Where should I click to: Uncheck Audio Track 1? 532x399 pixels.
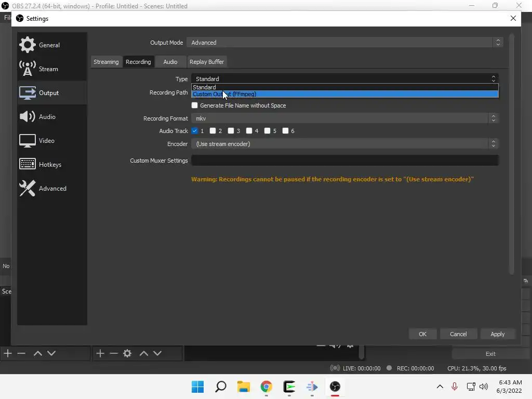pyautogui.click(x=194, y=131)
